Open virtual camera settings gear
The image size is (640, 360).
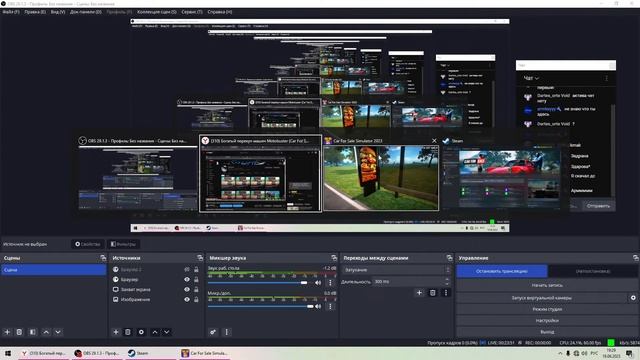[633, 298]
